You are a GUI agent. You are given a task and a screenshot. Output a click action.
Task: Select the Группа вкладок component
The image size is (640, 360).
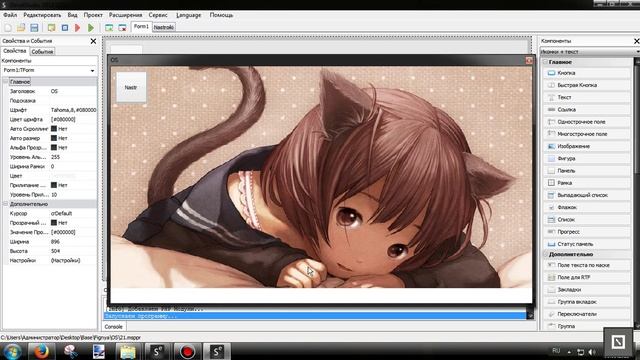587,302
